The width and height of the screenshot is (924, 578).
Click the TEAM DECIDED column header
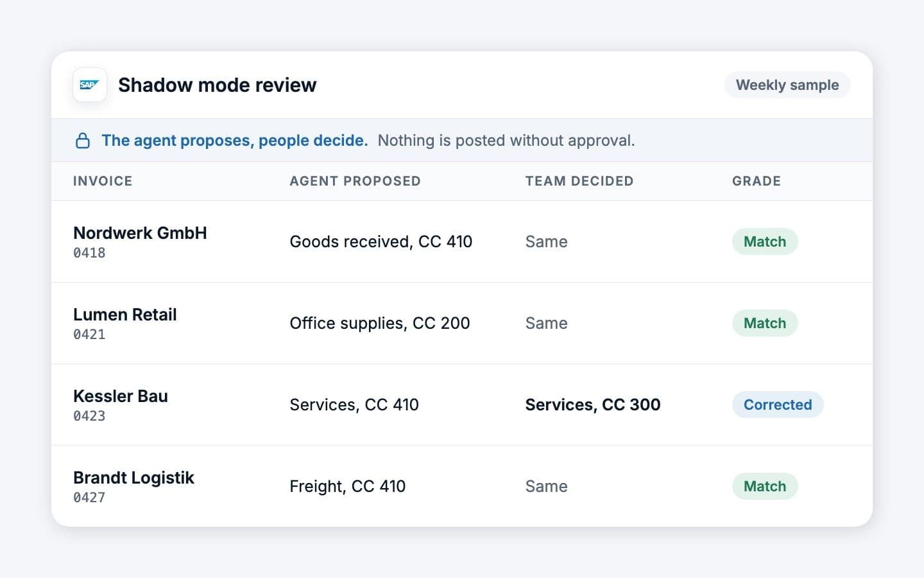pyautogui.click(x=579, y=181)
